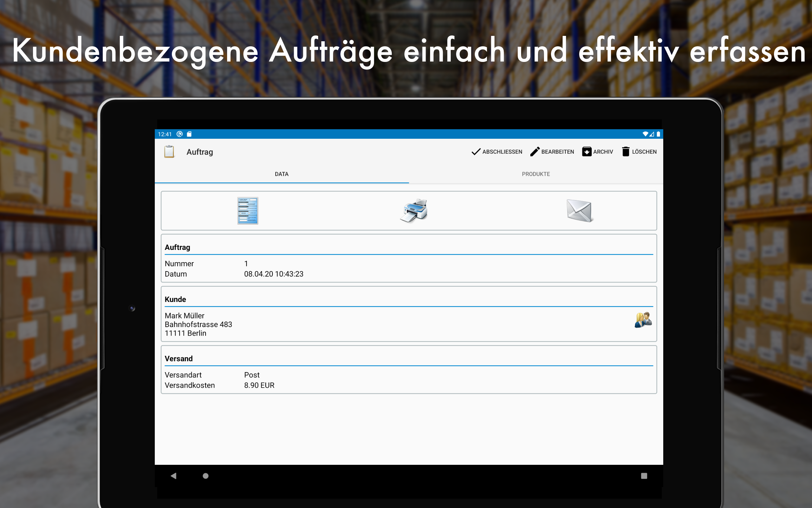The width and height of the screenshot is (812, 508).
Task: Tap Android recent apps square button
Action: [644, 476]
